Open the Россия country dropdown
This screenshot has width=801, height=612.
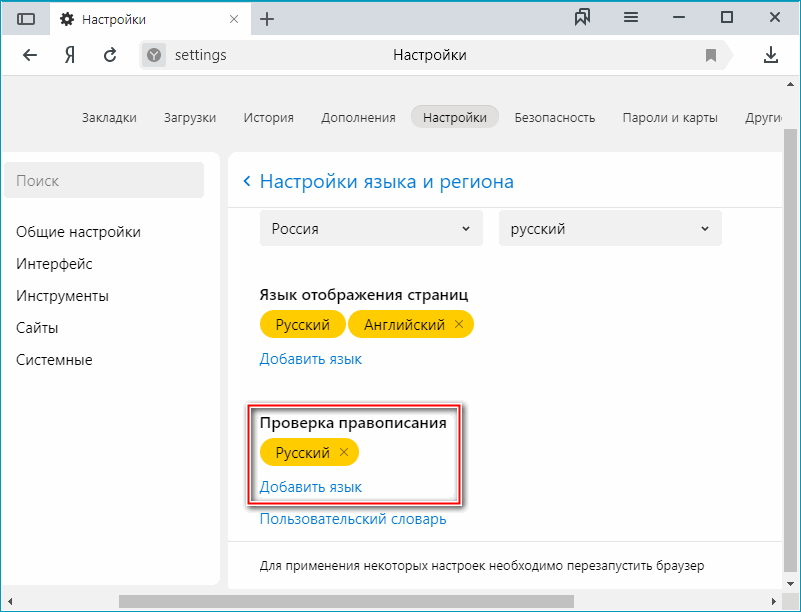(370, 228)
